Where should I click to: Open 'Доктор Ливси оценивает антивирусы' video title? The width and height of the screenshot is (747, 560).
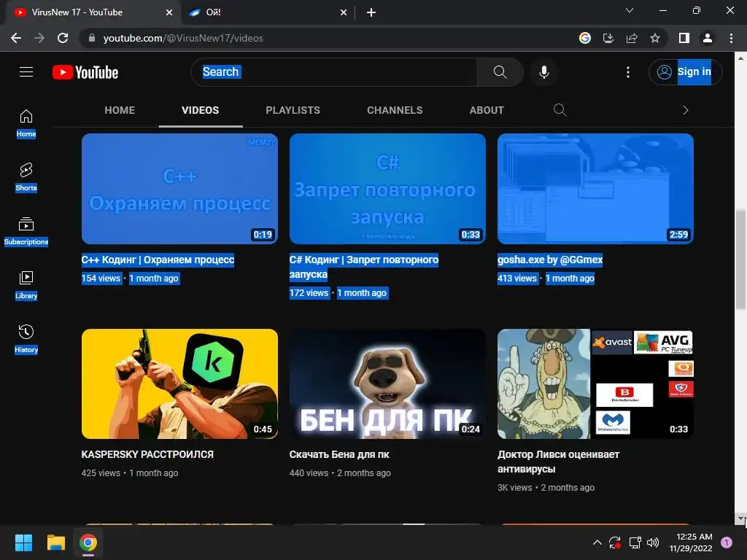pyautogui.click(x=558, y=462)
